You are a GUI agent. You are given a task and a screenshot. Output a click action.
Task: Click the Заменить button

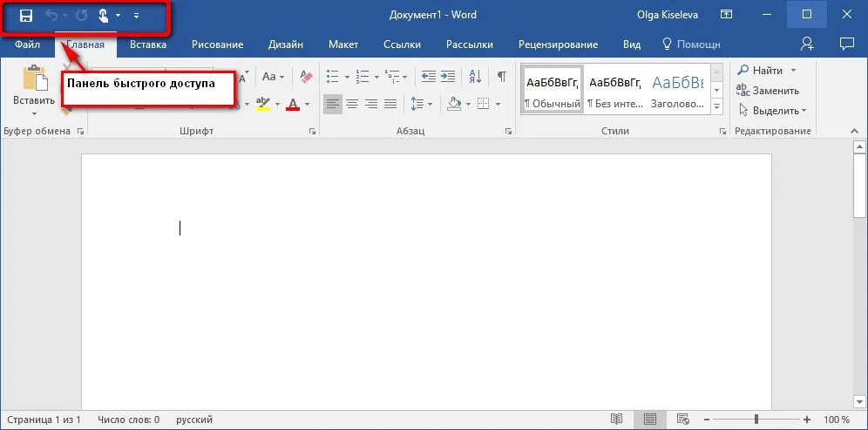coord(768,91)
